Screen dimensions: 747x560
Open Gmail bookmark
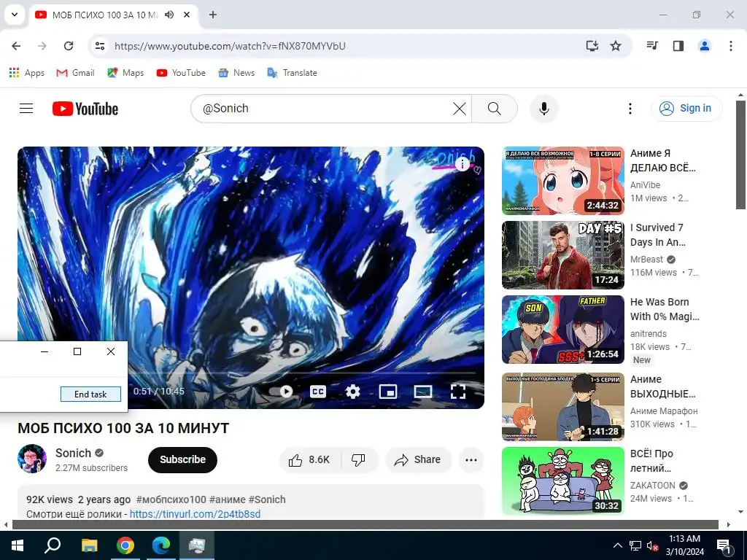click(75, 72)
